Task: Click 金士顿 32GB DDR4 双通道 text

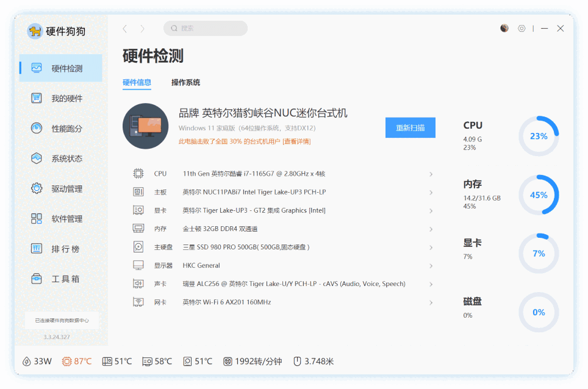Action: (x=220, y=229)
